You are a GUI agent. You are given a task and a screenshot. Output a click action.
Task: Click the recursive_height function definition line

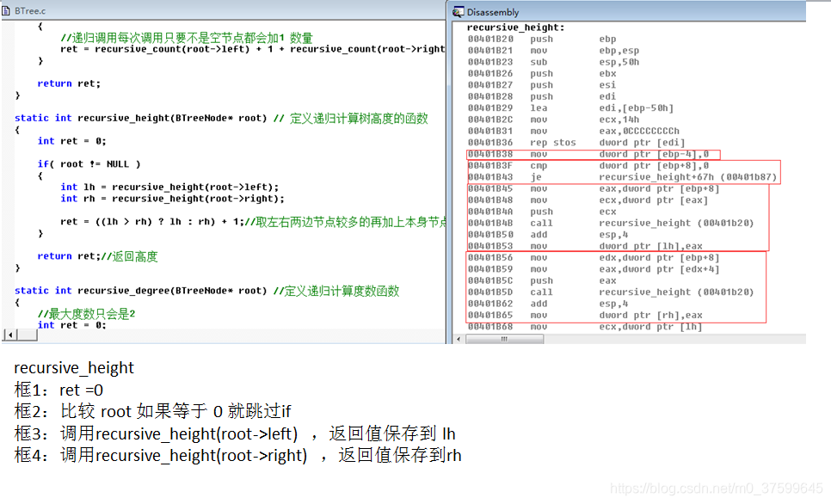(x=221, y=118)
